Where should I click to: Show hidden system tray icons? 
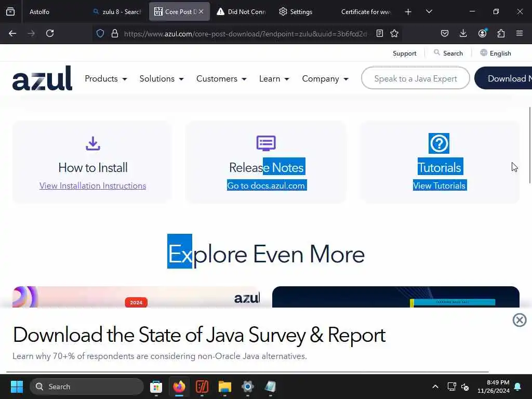pyautogui.click(x=435, y=387)
